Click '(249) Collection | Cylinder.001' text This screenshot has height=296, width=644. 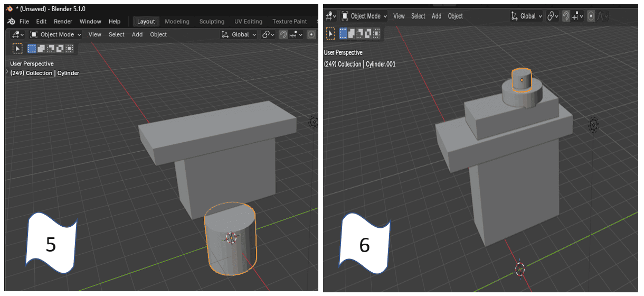360,64
